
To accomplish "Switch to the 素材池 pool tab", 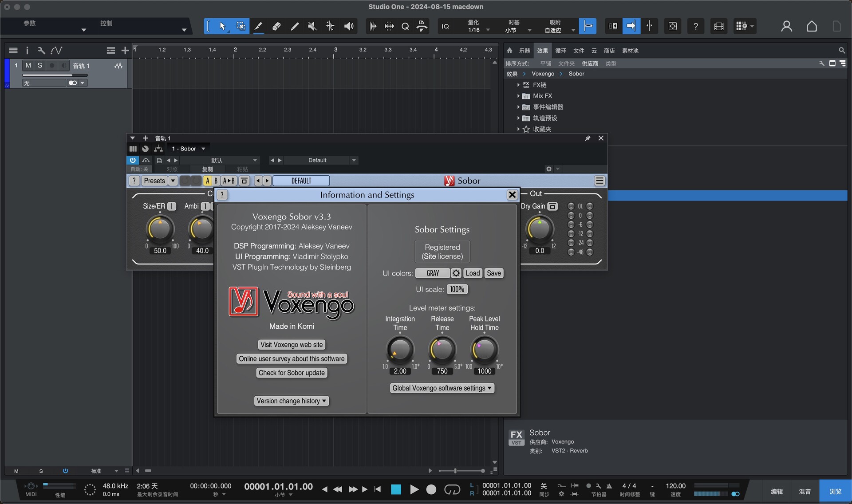I will [x=630, y=51].
